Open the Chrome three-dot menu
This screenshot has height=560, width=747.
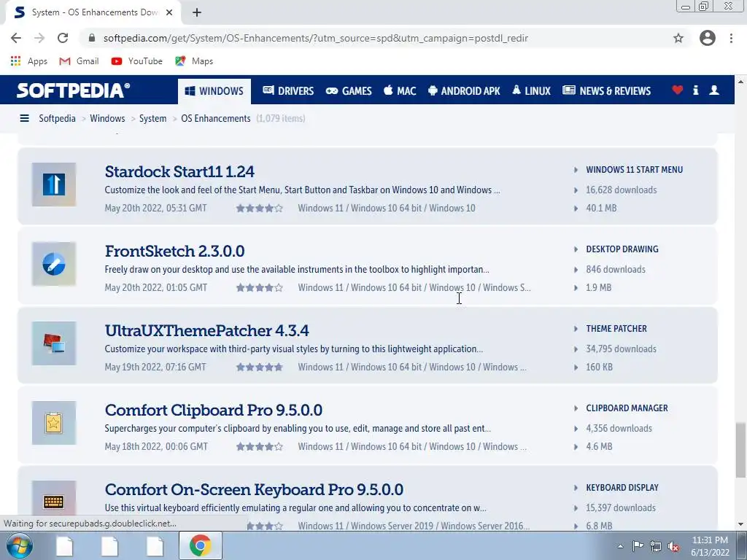pyautogui.click(x=731, y=38)
